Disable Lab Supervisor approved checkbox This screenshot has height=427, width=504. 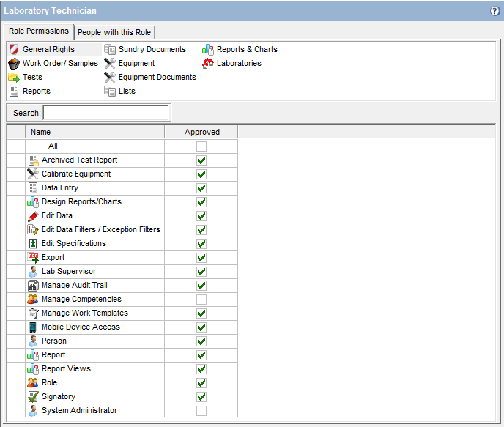[201, 272]
